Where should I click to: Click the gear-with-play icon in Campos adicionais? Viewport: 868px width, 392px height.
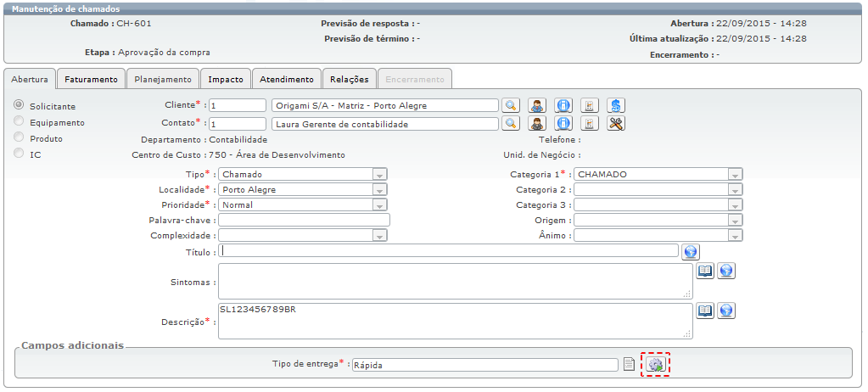(655, 364)
